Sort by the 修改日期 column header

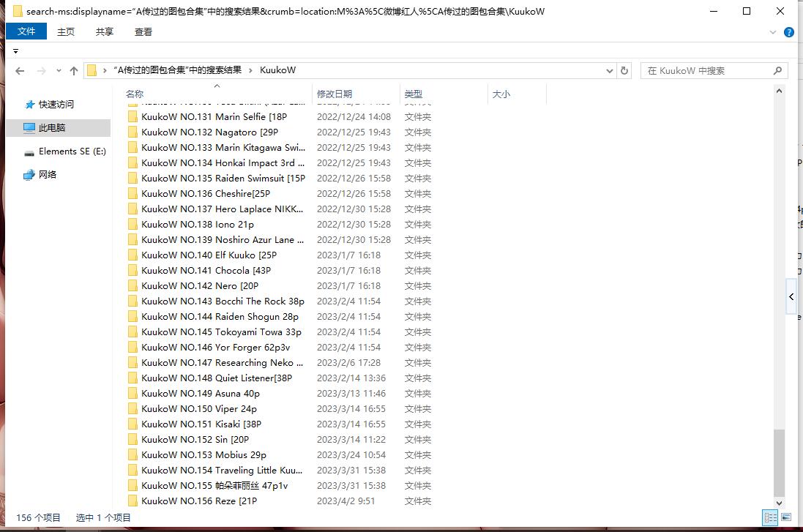click(356, 94)
